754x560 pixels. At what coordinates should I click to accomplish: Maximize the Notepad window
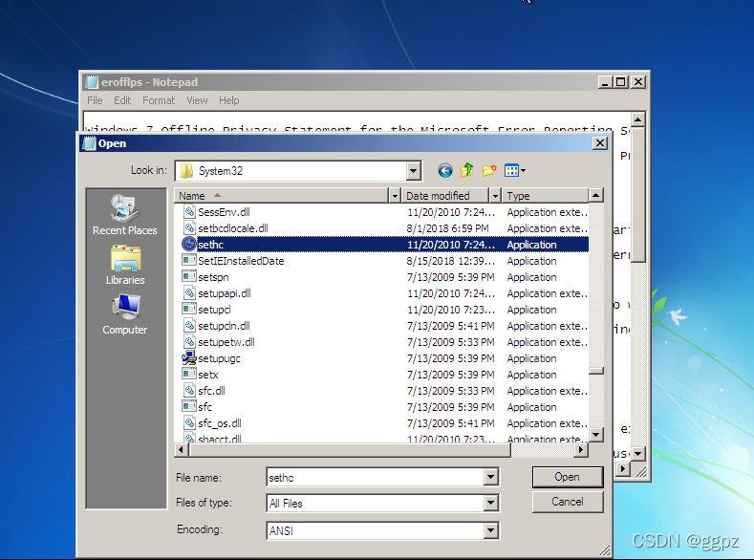pyautogui.click(x=621, y=82)
